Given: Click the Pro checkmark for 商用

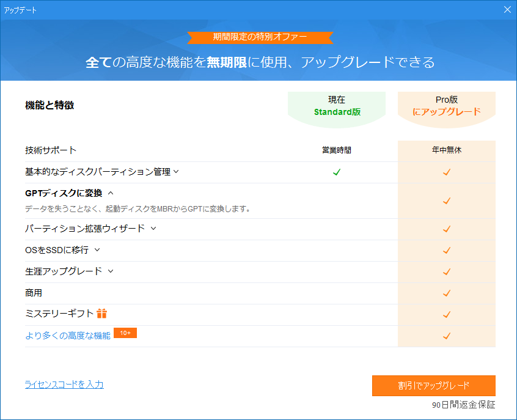Looking at the screenshot, I should coord(447,293).
